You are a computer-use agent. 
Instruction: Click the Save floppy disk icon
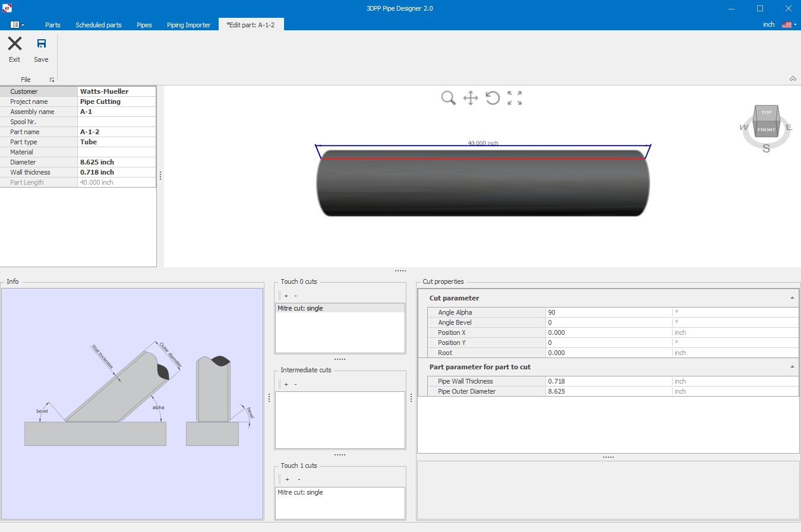click(41, 43)
